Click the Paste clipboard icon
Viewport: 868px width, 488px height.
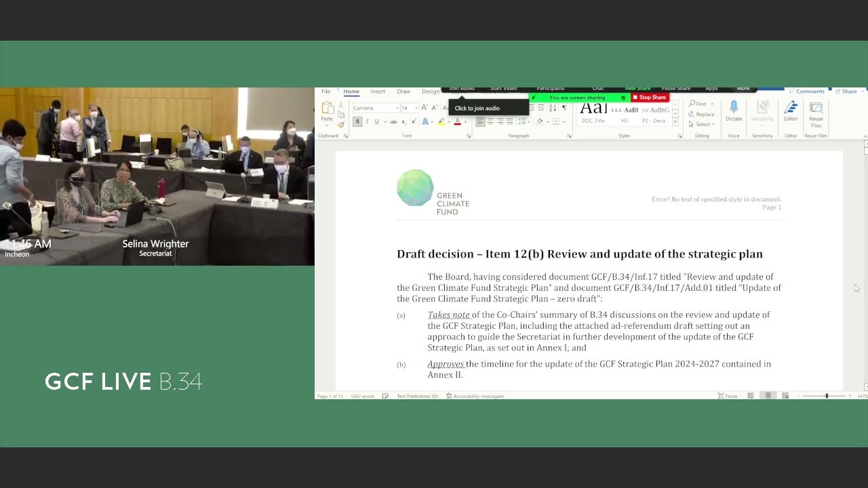pos(327,108)
